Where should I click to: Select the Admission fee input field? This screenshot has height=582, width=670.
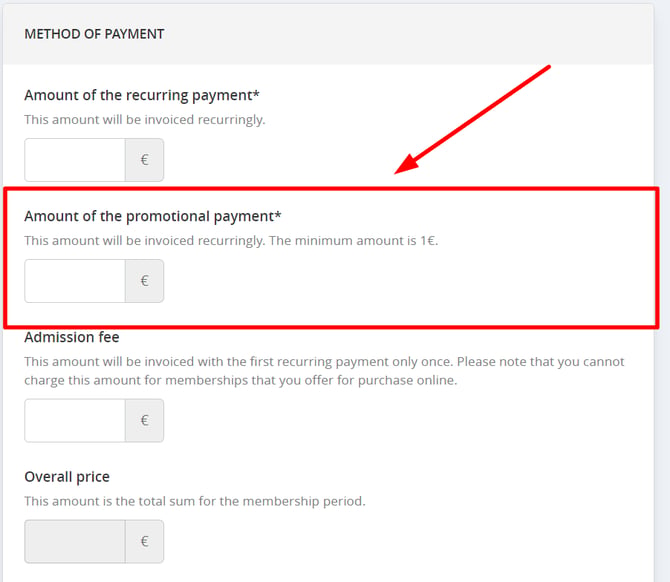click(x=75, y=420)
